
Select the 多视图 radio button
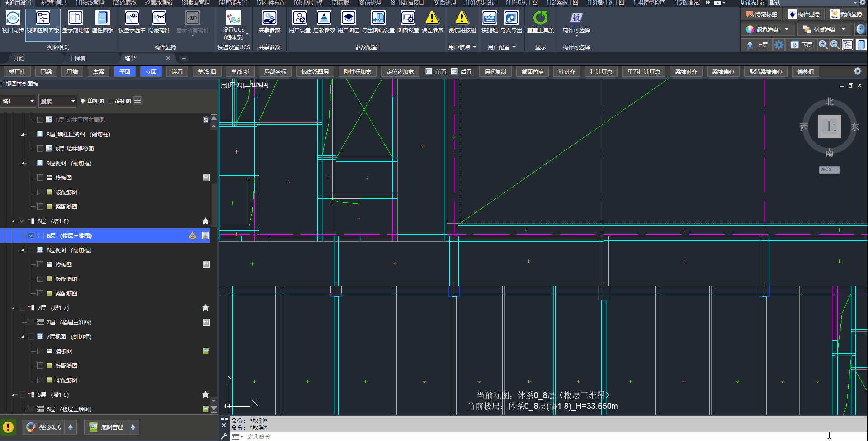coord(110,101)
